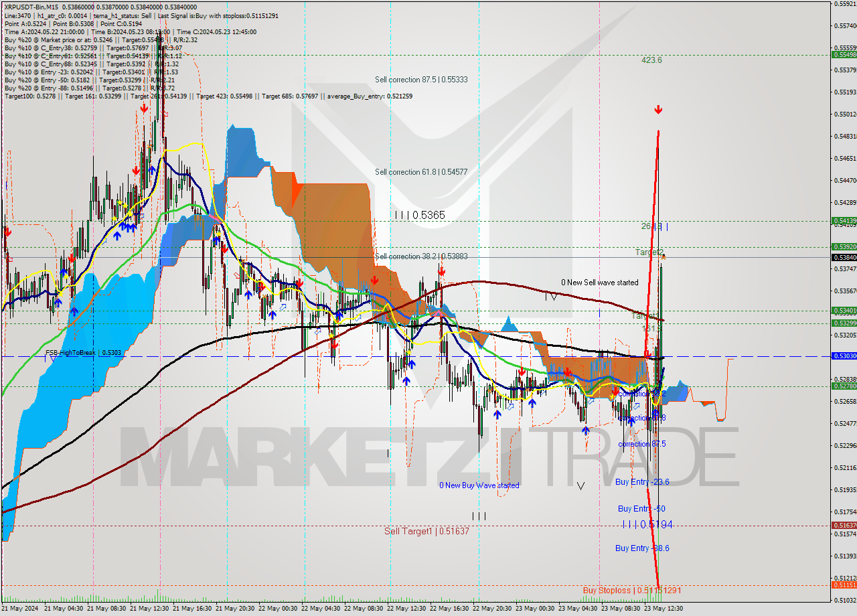Click the 'FSB-HighToBreak | 0.5303' label
Image resolution: width=857 pixels, height=616 pixels.
click(84, 352)
